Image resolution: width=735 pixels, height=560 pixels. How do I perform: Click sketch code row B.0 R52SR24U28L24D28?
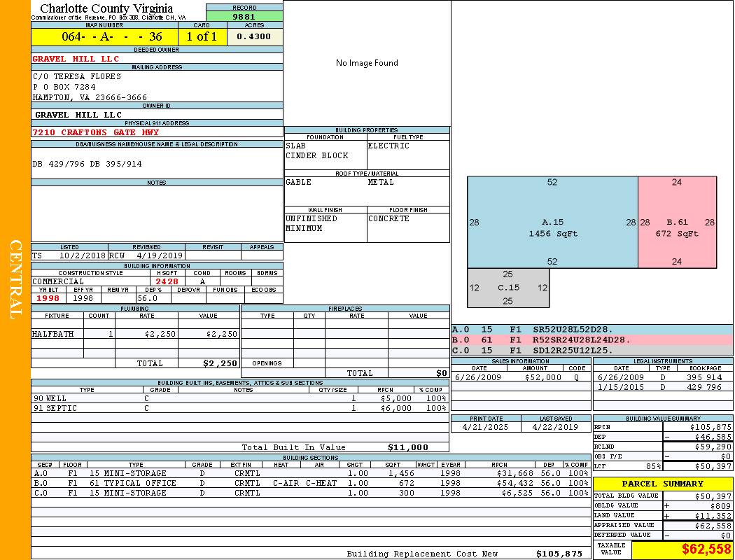pyautogui.click(x=592, y=339)
